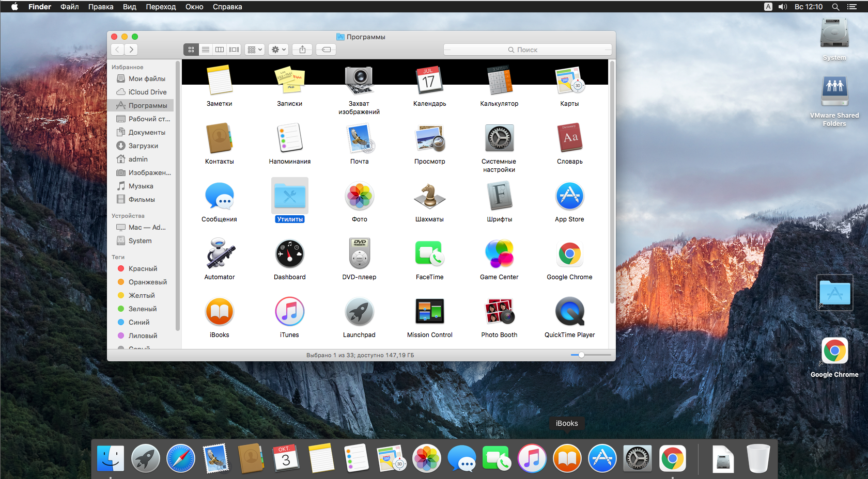Select the Шахматы chess app icon

pyautogui.click(x=429, y=196)
